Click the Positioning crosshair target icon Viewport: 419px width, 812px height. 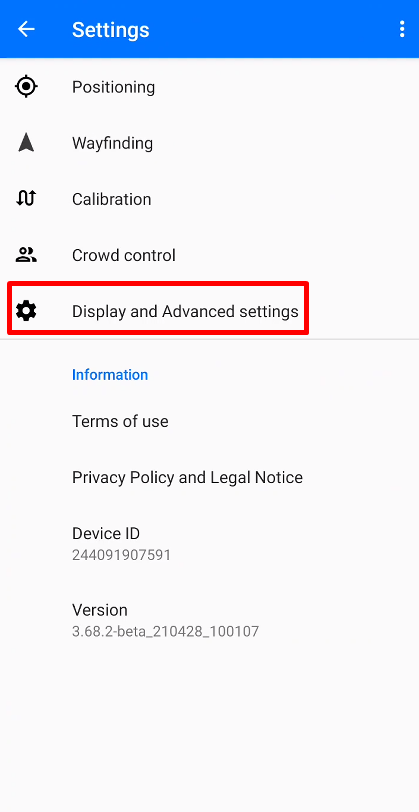26,86
